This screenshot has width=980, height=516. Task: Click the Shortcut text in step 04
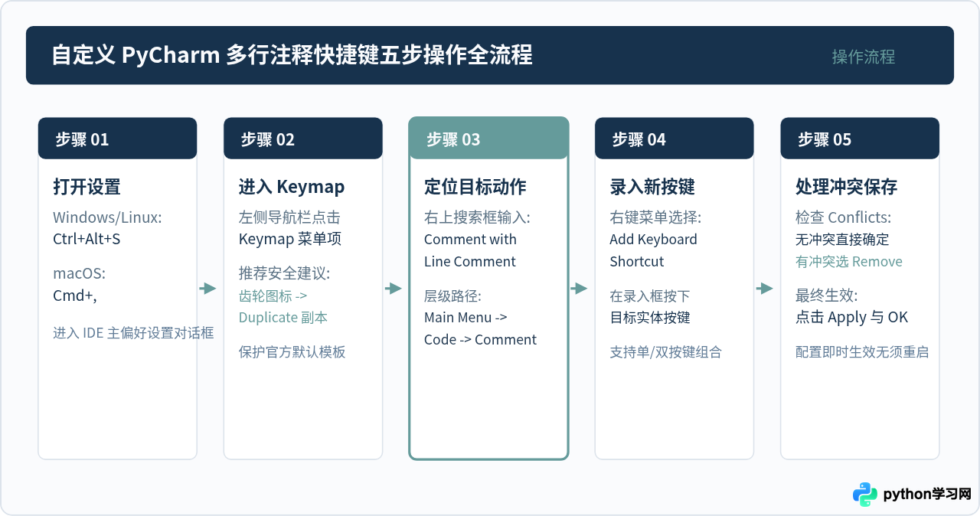point(637,261)
